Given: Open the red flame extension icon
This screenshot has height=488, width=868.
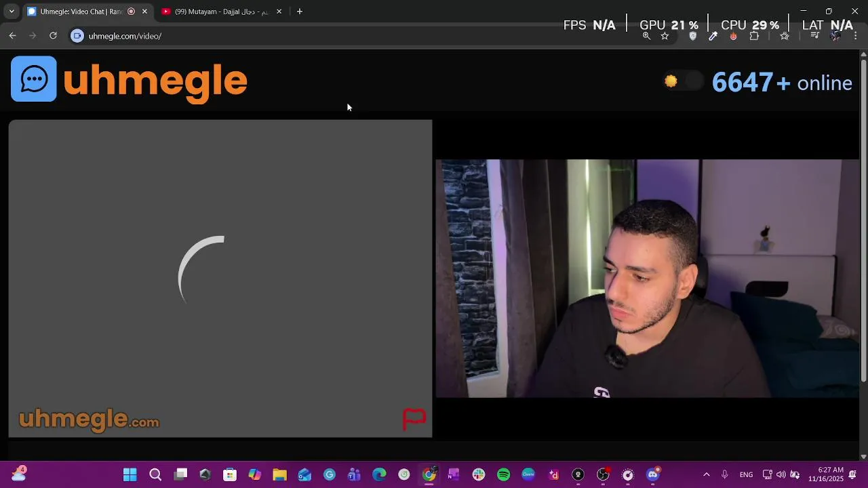Looking at the screenshot, I should [x=733, y=36].
